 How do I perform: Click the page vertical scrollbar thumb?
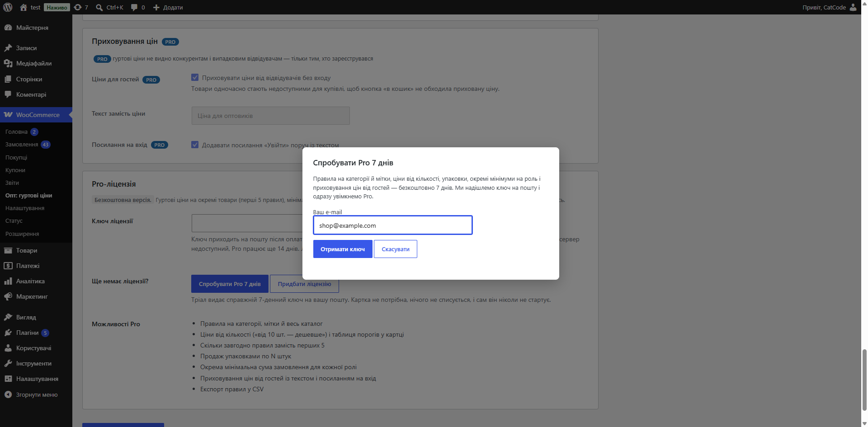pyautogui.click(x=864, y=380)
